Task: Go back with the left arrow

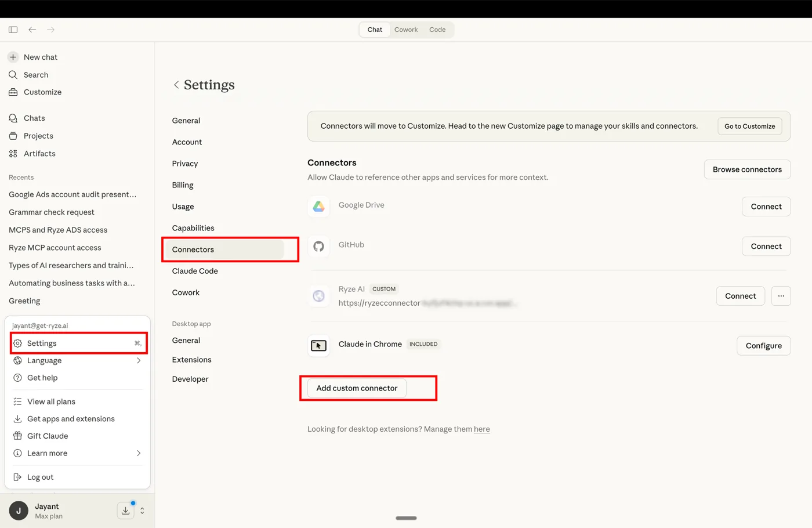Action: 32,30
